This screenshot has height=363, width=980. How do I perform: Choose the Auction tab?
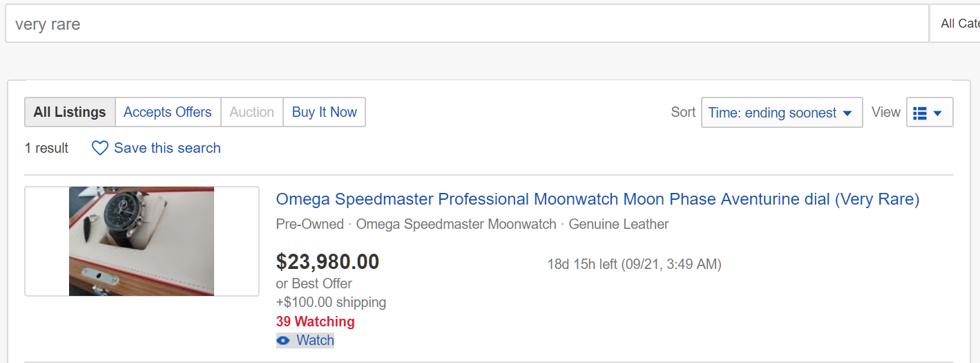coord(252,112)
